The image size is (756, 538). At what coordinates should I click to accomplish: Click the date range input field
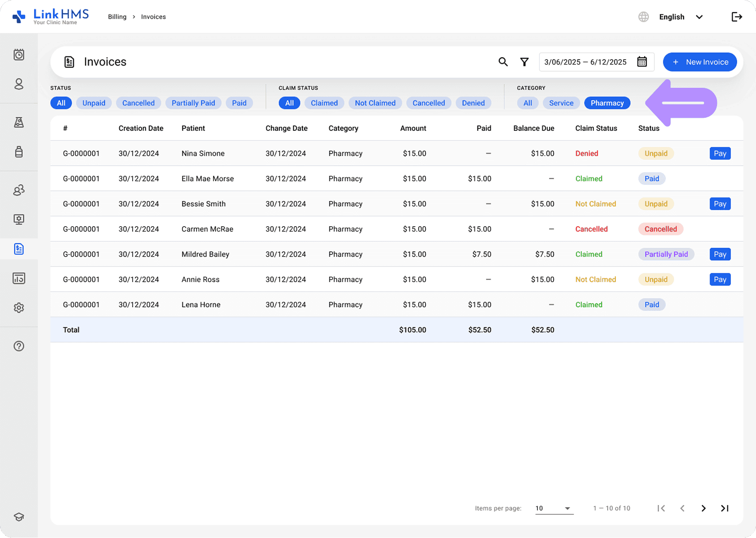pyautogui.click(x=597, y=62)
